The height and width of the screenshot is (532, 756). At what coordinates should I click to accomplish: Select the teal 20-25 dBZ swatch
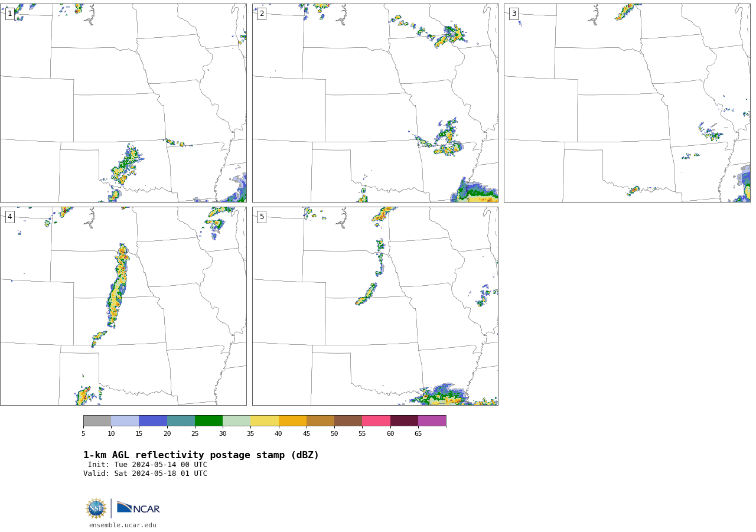tap(181, 421)
